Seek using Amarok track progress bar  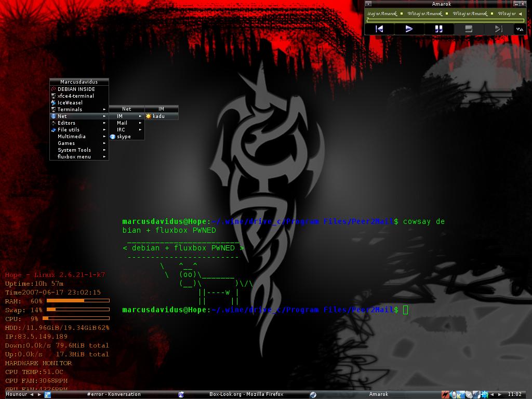pyautogui.click(x=445, y=20)
